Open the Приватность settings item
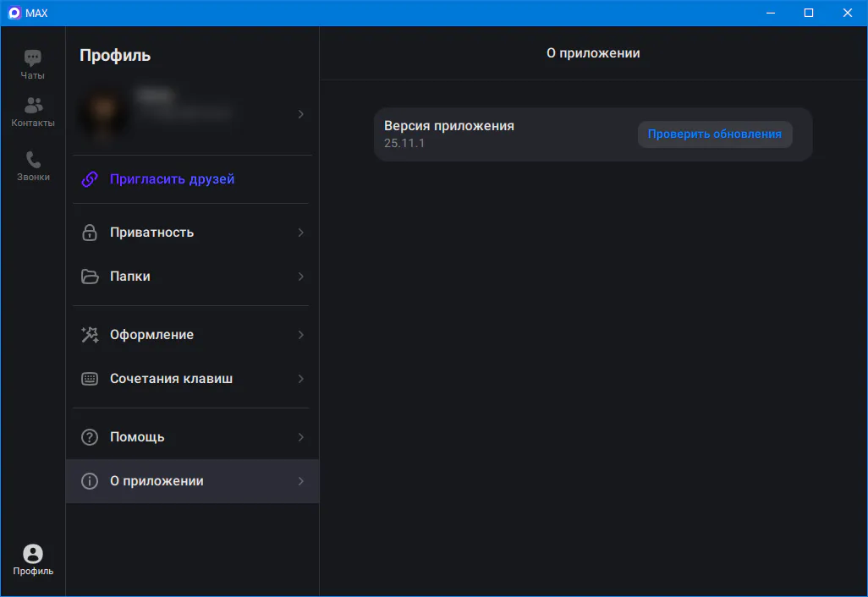 (x=192, y=233)
